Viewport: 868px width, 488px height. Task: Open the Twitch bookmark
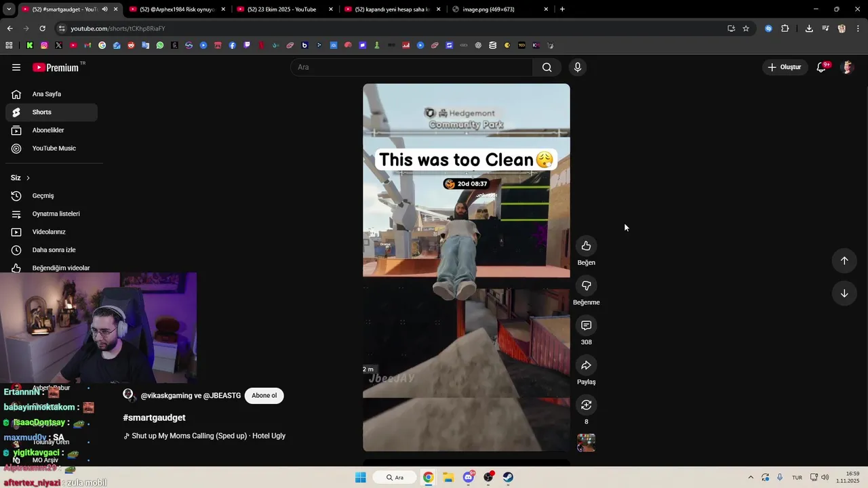[247, 45]
